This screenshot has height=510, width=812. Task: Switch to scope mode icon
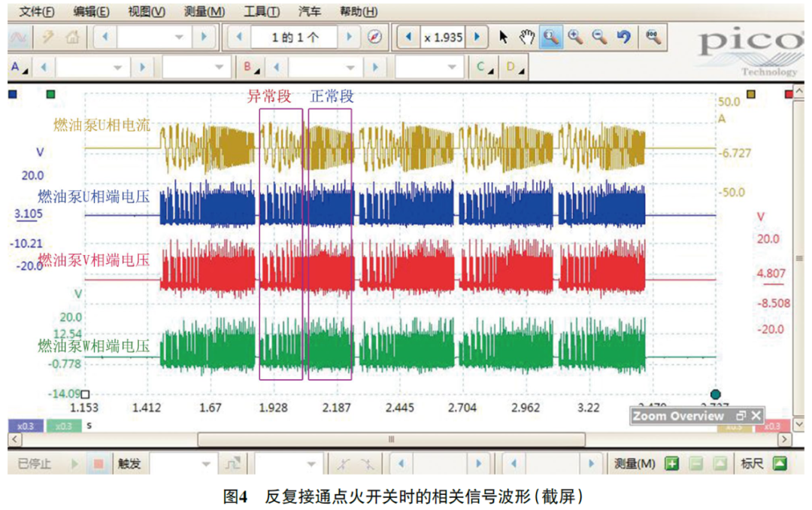coord(19,38)
